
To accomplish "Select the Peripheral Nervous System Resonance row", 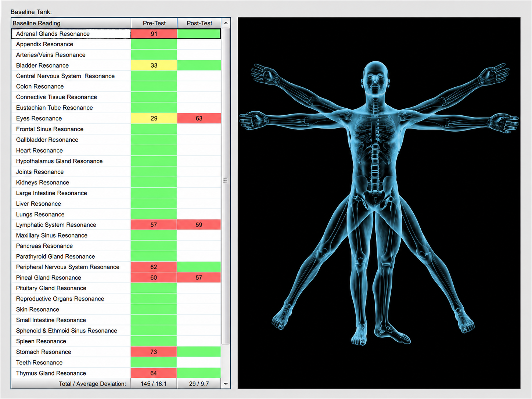I will coord(116,267).
